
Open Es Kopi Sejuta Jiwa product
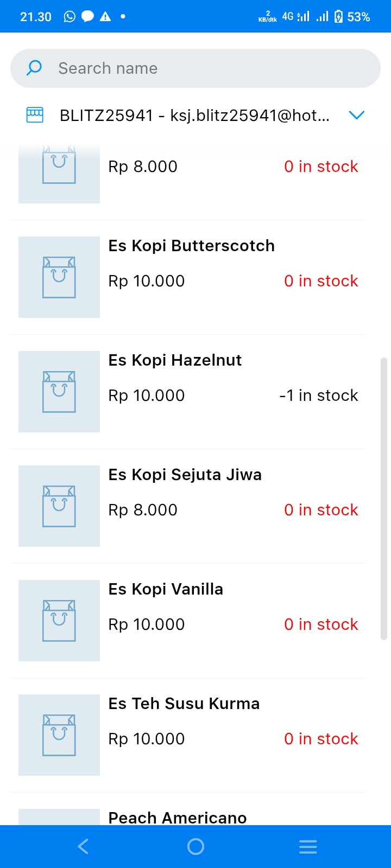[x=185, y=475]
